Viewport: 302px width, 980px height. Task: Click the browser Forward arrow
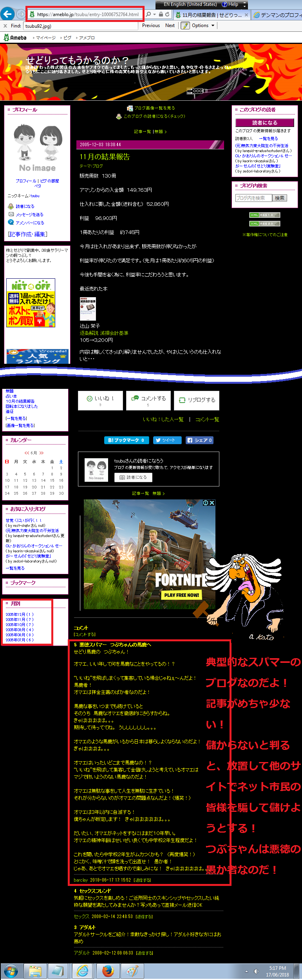coord(20,15)
